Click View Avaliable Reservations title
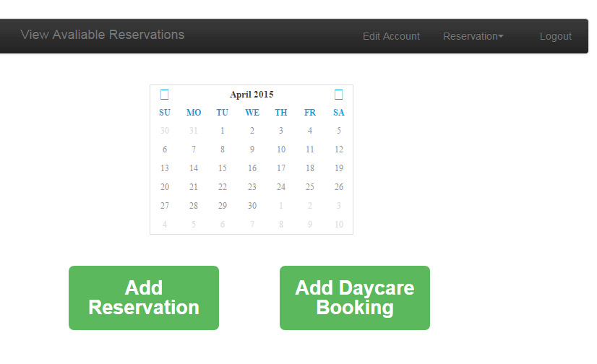This screenshot has height=364, width=597. point(103,35)
